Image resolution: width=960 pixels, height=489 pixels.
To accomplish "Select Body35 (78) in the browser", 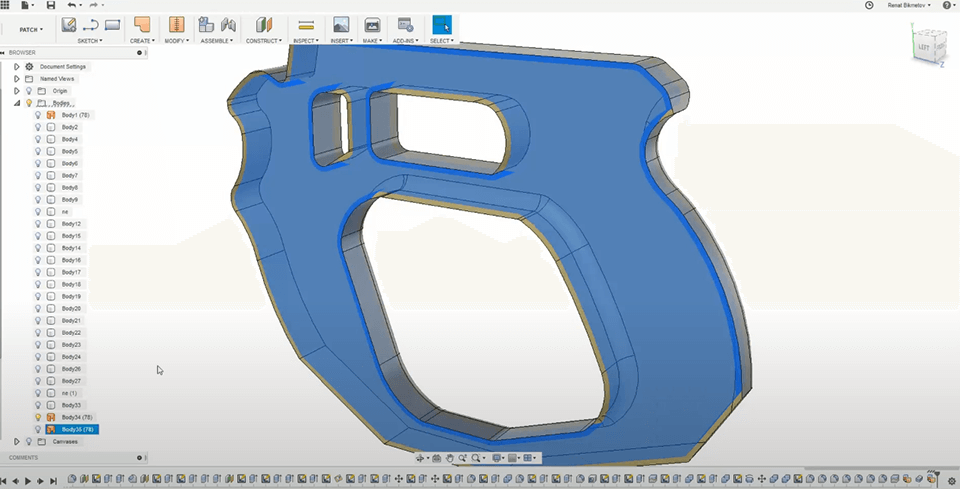I will point(77,429).
